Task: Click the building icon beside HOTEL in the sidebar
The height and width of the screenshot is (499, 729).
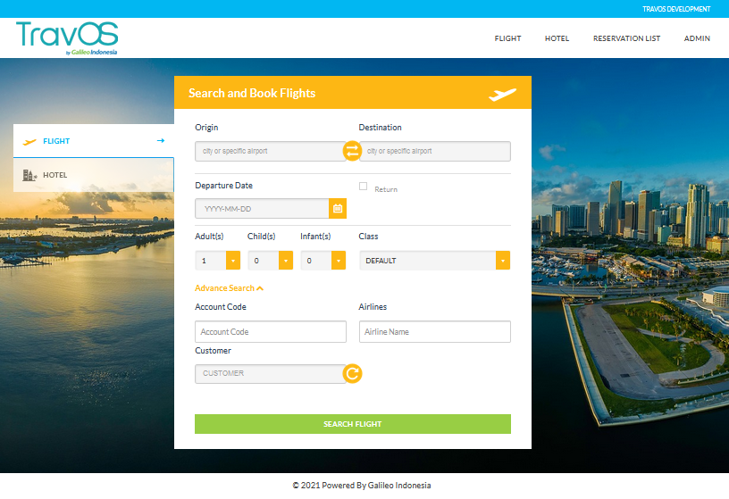Action: pos(29,175)
